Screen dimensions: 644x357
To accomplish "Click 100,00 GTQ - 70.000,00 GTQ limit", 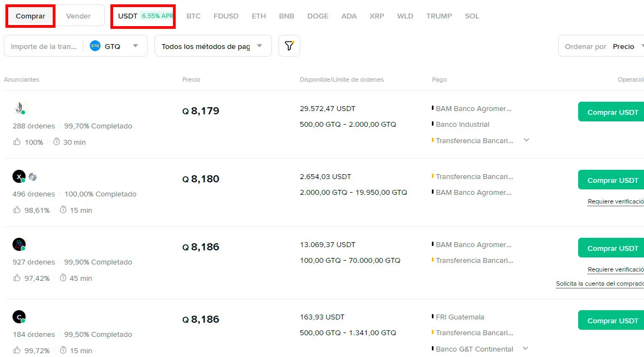I will pyautogui.click(x=350, y=260).
